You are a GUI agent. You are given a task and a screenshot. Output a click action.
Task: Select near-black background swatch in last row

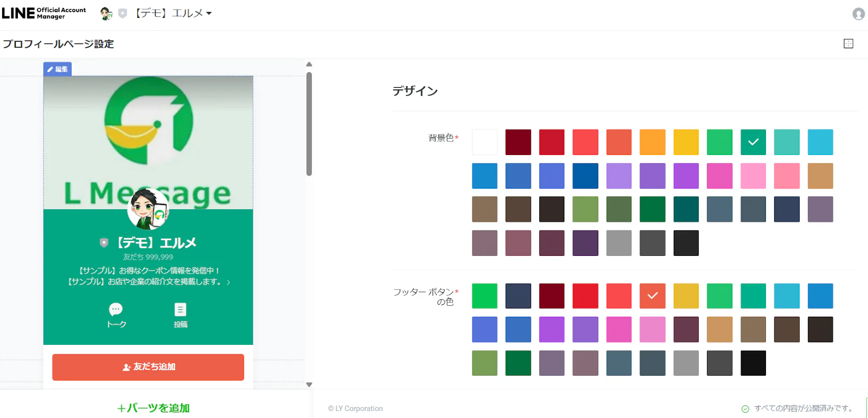pos(686,243)
